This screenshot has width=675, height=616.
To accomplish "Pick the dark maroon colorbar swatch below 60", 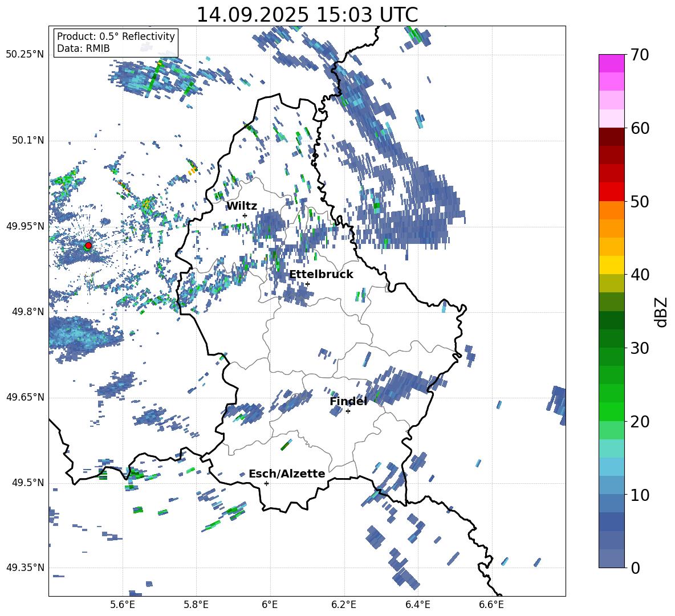I will pos(612,137).
